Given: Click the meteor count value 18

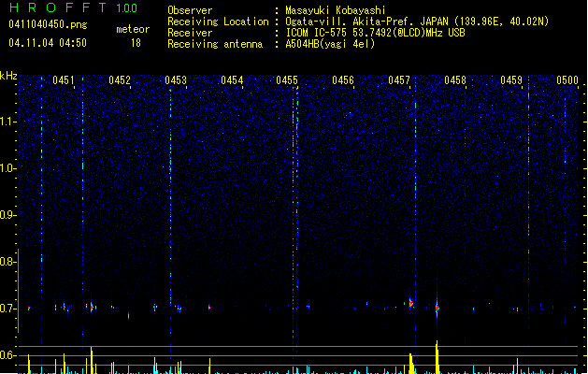Looking at the screenshot, I should (x=136, y=43).
